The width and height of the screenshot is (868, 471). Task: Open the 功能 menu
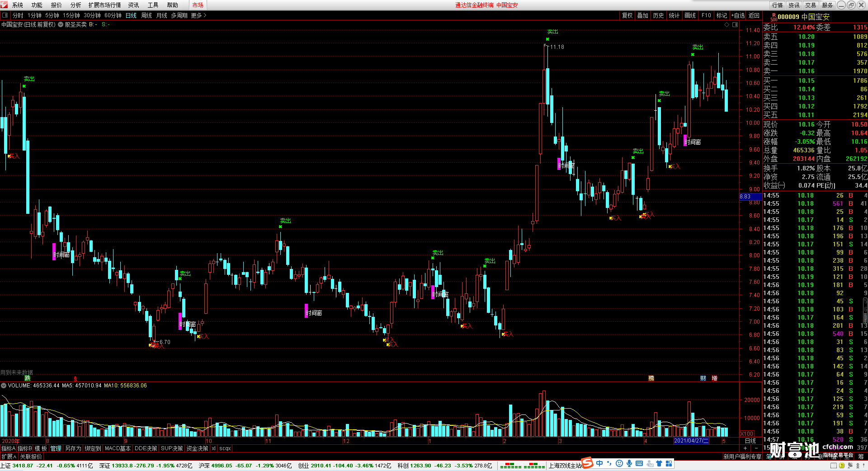click(37, 5)
